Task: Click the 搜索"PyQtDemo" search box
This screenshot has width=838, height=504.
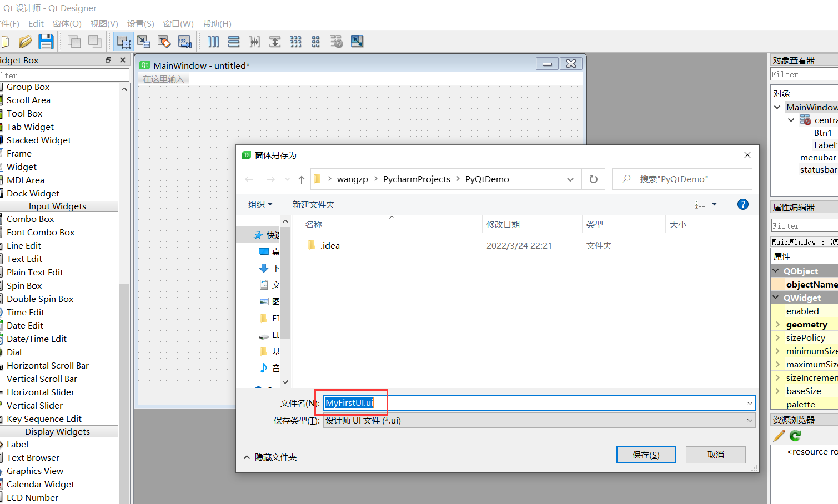Action: [683, 179]
